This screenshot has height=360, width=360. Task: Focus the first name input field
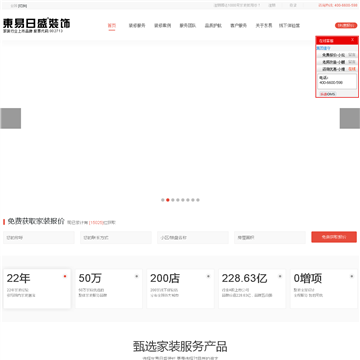pos(39,238)
